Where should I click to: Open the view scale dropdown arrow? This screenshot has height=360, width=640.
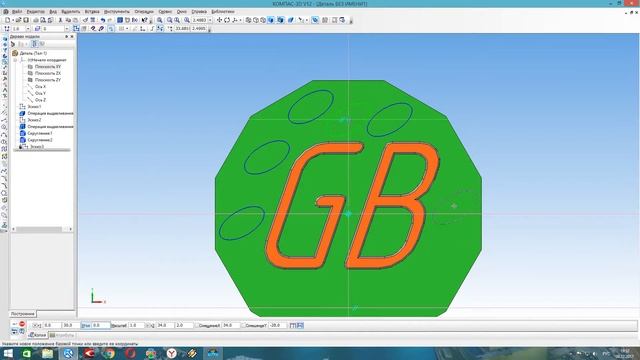(x=210, y=20)
